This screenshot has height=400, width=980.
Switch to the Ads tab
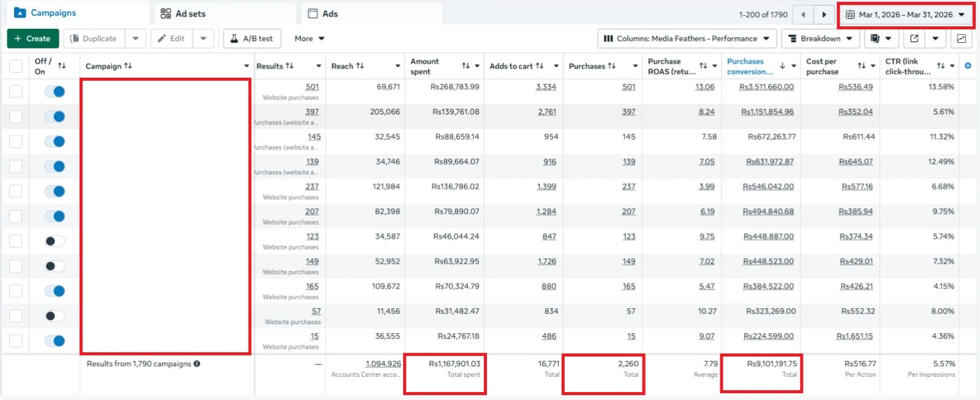pos(323,13)
